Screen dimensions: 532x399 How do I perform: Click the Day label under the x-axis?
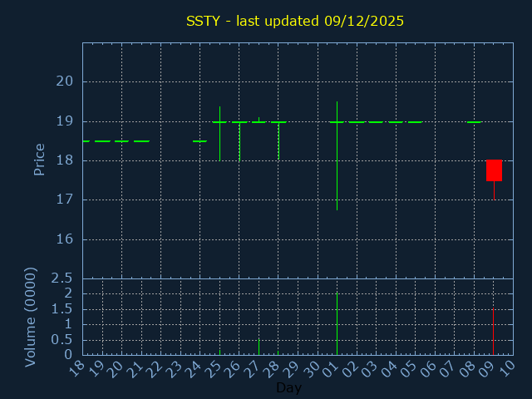coord(288,387)
